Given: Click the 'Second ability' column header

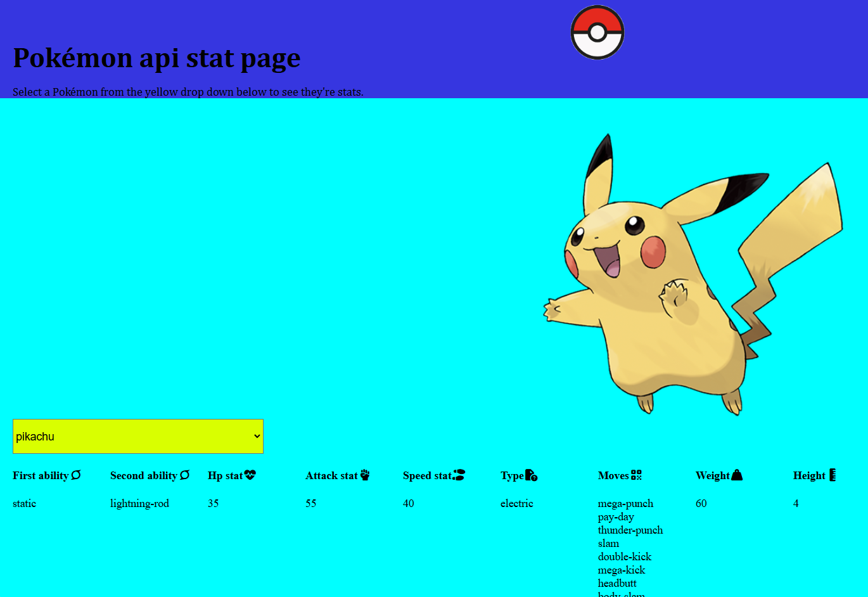Looking at the screenshot, I should 144,475.
